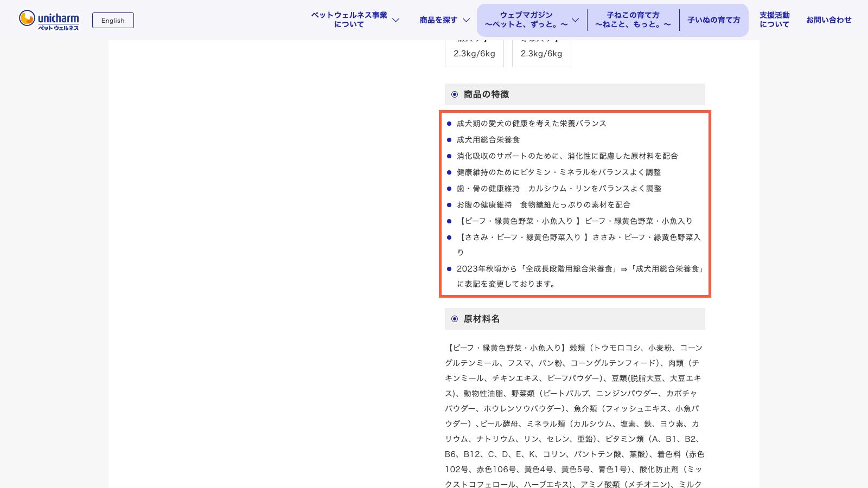Screen dimensions: 868x488
Task: Click the Unicharm pet wellness logo
Action: tap(49, 20)
